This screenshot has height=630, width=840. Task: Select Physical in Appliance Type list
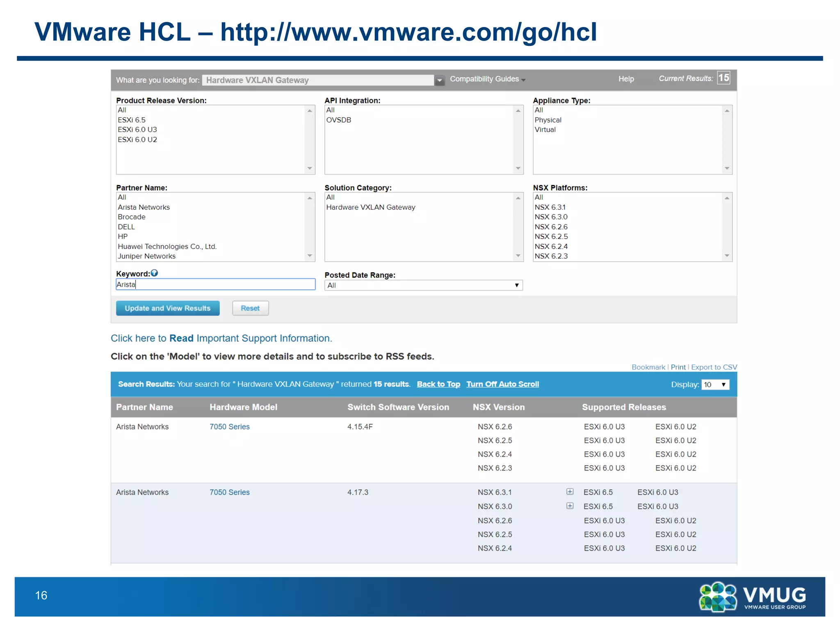point(548,120)
